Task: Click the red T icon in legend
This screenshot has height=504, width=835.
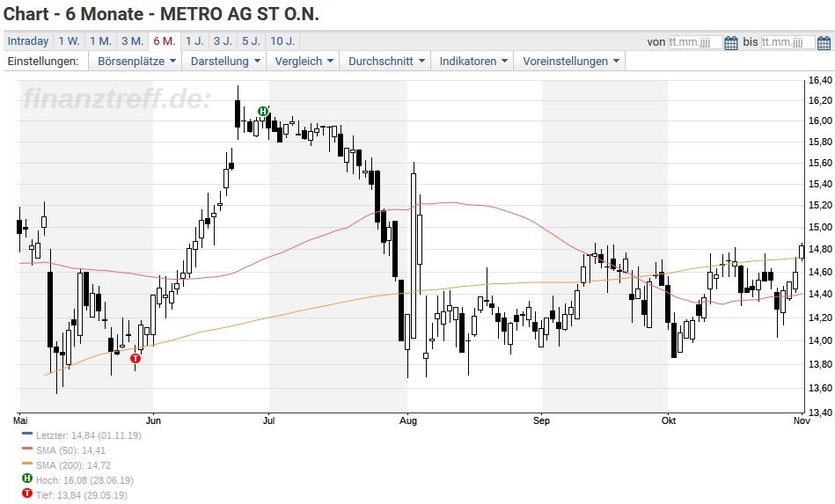Action: pos(27,494)
